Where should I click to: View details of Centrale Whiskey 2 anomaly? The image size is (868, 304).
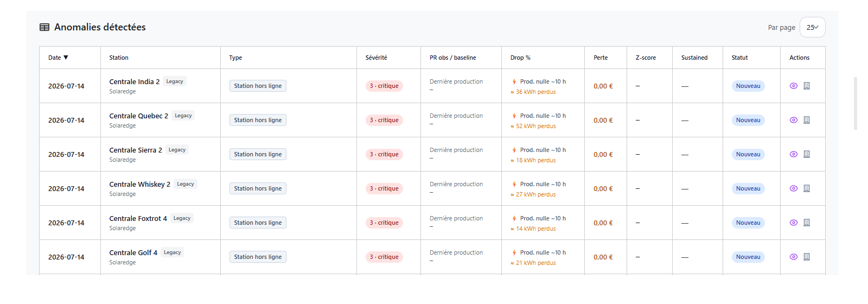click(793, 188)
